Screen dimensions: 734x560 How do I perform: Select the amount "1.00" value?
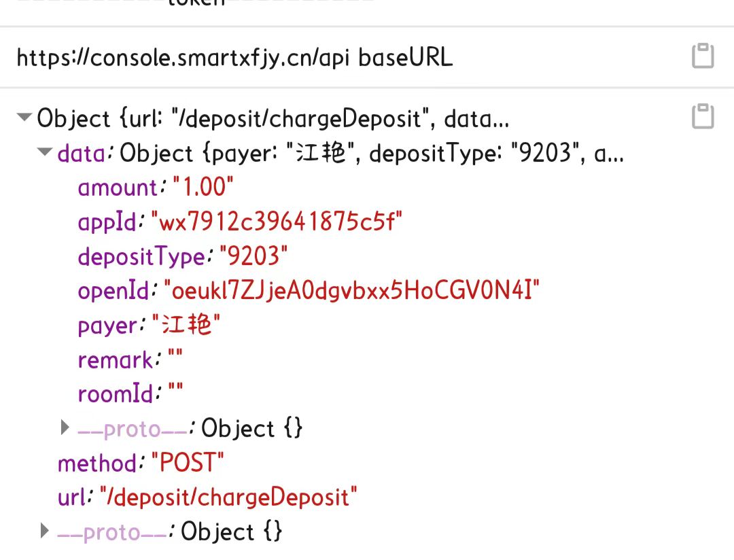(x=203, y=187)
